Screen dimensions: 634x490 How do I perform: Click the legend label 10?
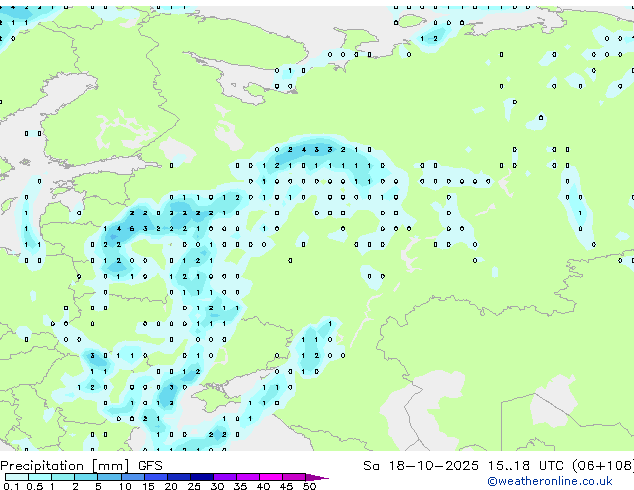[x=125, y=486]
